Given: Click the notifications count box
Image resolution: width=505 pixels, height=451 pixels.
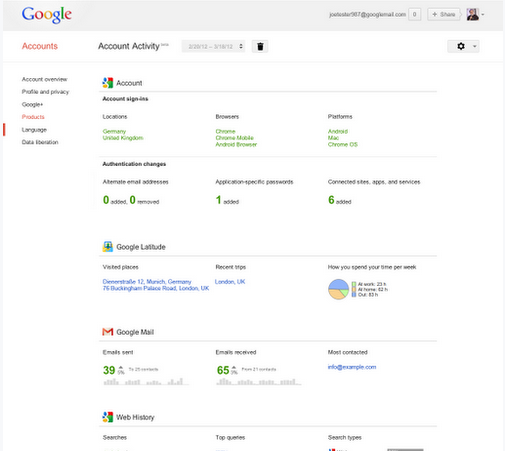Looking at the screenshot, I should (x=414, y=14).
